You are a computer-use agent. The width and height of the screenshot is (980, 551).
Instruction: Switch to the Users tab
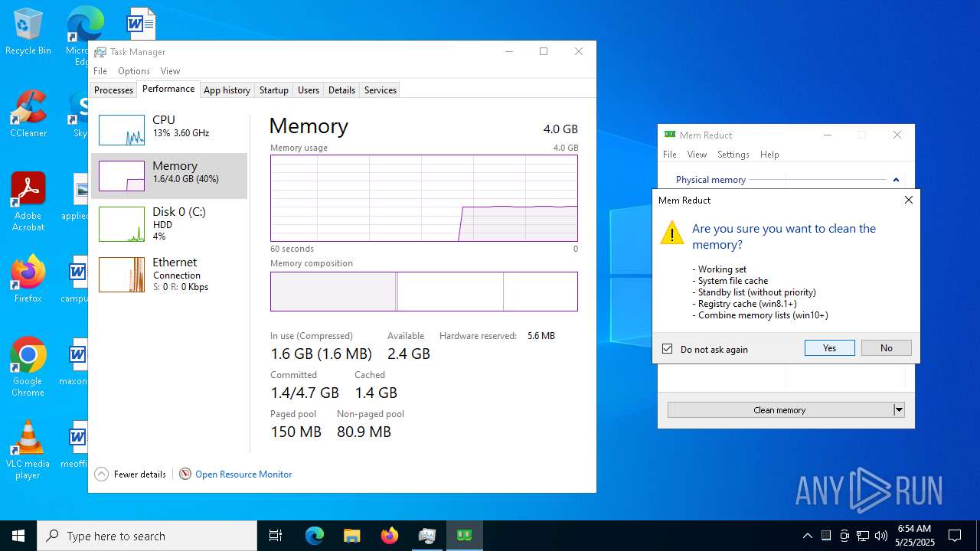[309, 90]
